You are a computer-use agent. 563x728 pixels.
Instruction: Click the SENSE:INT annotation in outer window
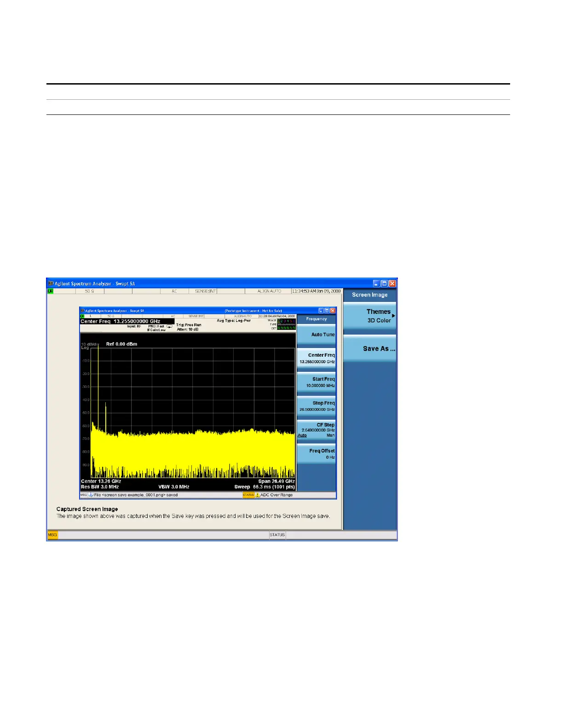(x=206, y=291)
